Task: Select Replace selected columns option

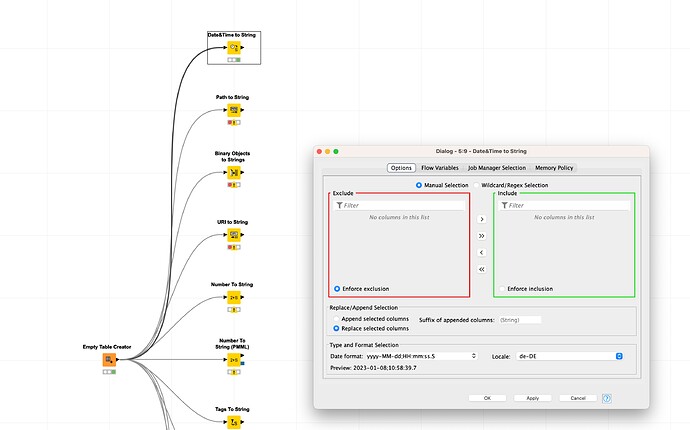Action: (x=336, y=328)
